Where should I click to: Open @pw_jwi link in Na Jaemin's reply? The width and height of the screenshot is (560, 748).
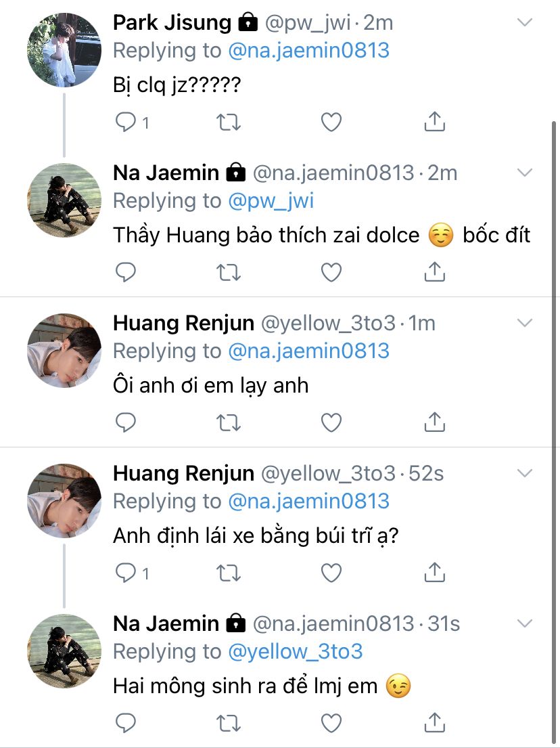pyautogui.click(x=271, y=201)
